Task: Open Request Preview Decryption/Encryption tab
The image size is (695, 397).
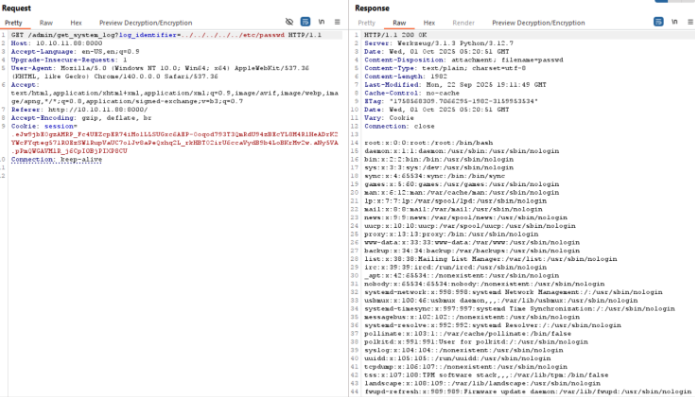Action: click(145, 23)
